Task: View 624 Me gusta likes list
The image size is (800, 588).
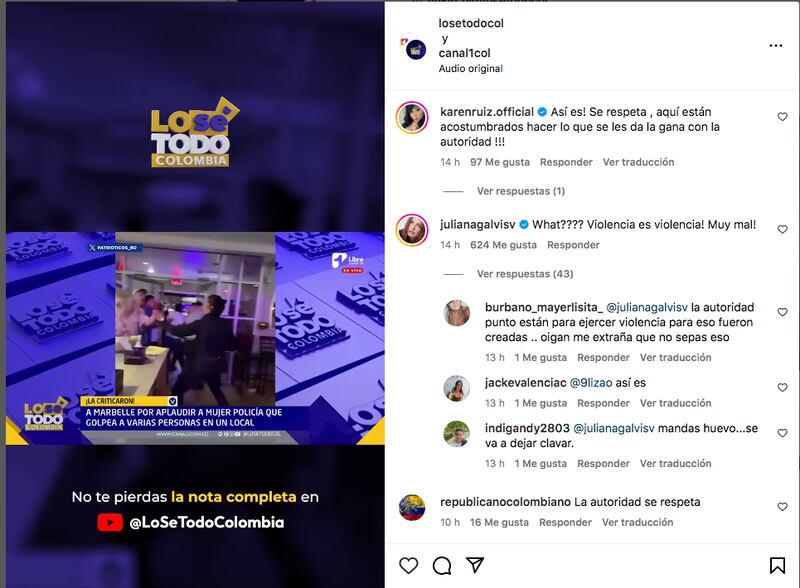Action: coord(503,245)
